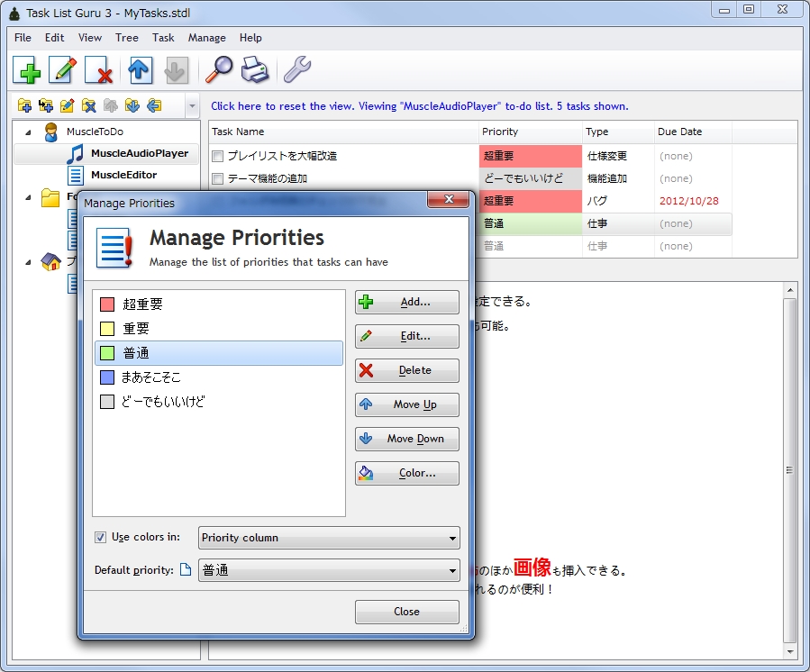Open the tree toolbar overflow dropdown arrow

click(192, 106)
